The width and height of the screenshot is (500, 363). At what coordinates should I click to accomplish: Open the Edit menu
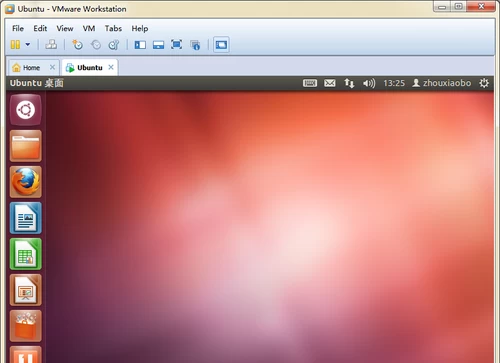(40, 28)
